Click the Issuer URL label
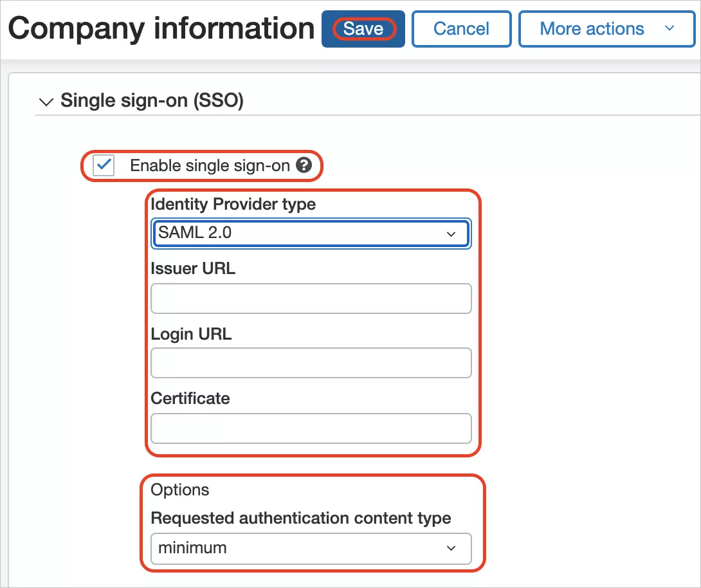Image resolution: width=701 pixels, height=588 pixels. 193,268
